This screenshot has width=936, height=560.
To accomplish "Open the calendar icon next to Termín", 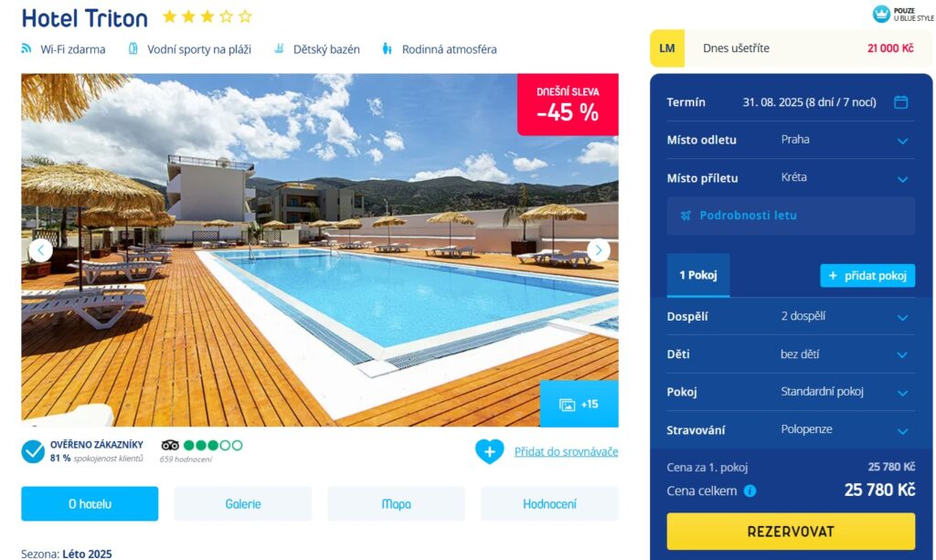I will tap(900, 102).
